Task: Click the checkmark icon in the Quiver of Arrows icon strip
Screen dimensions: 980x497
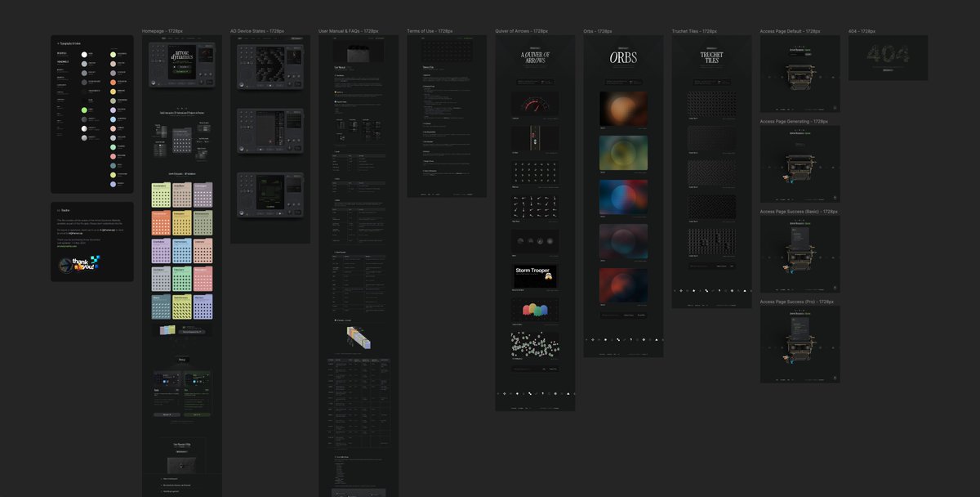Action: click(x=536, y=394)
